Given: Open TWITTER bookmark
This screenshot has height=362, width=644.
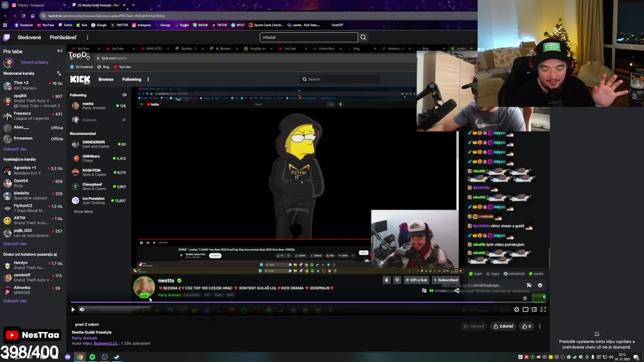Looking at the screenshot, I should (119, 25).
